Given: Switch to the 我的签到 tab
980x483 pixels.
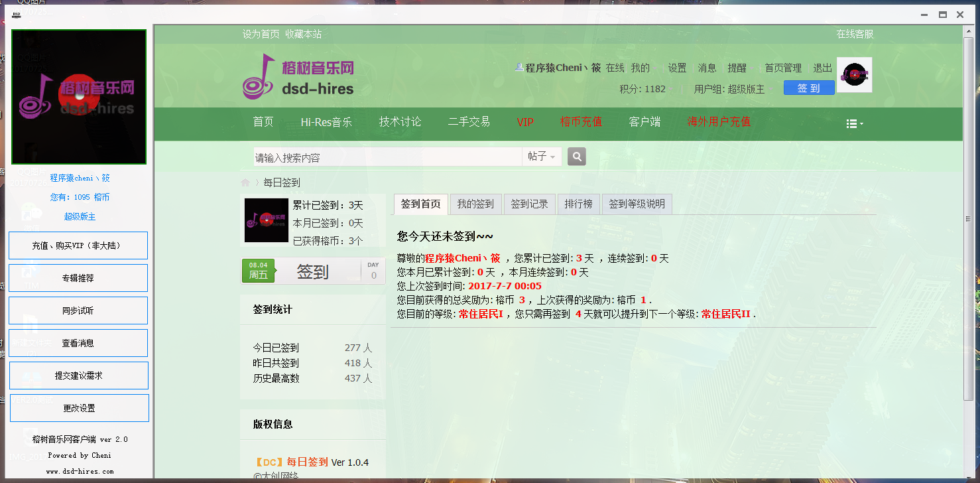Looking at the screenshot, I should click(475, 204).
